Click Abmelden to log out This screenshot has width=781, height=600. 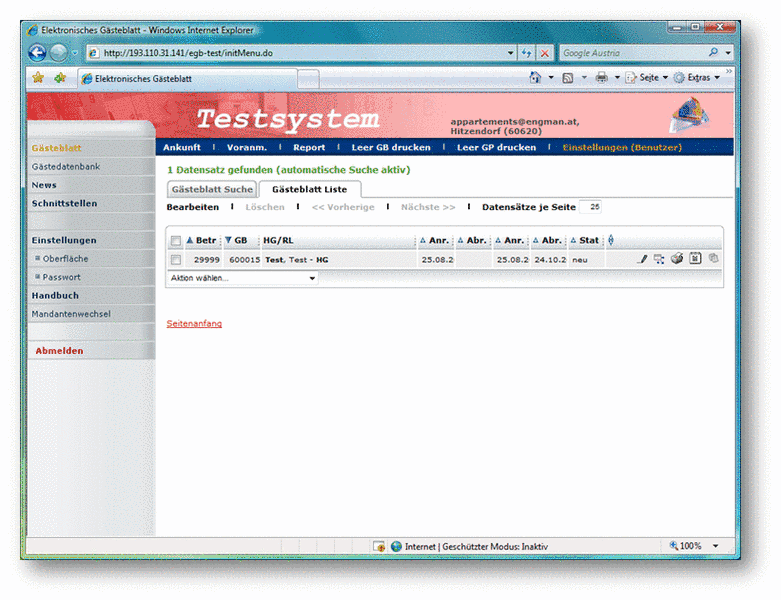[x=59, y=351]
